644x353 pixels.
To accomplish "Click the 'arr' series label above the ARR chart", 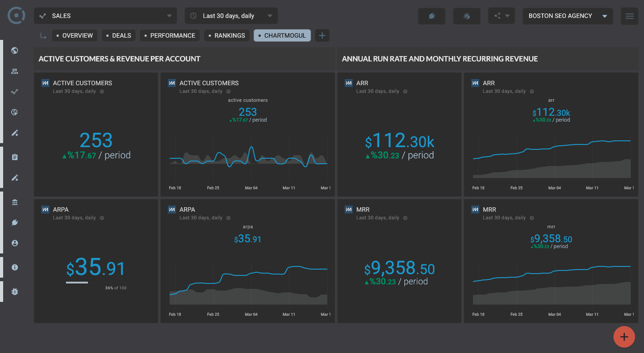I will (551, 100).
